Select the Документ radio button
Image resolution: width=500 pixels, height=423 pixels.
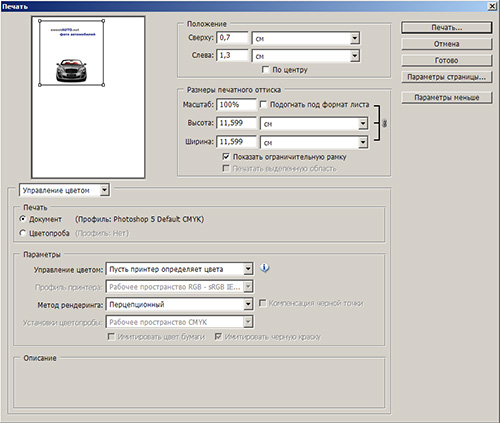[23, 219]
